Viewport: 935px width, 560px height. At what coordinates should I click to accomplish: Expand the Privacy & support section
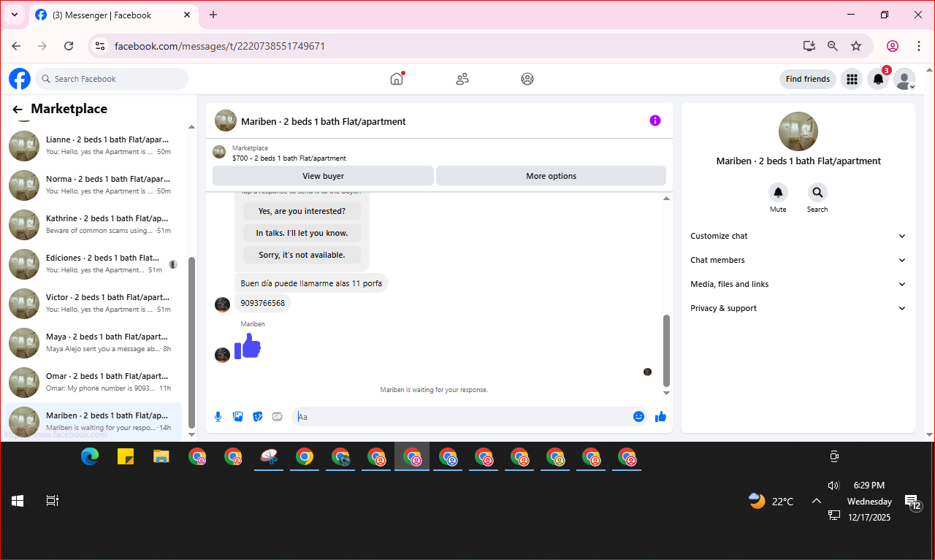(x=798, y=308)
